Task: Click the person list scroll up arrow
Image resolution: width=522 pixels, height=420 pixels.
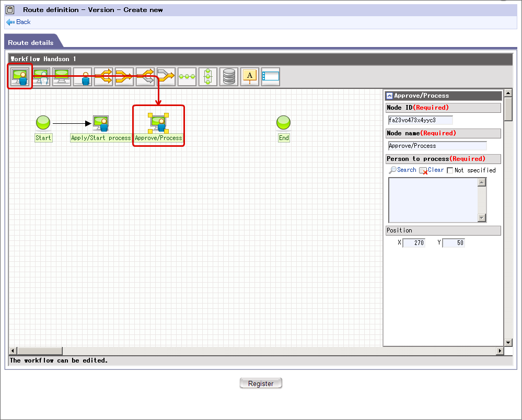Action: point(482,182)
